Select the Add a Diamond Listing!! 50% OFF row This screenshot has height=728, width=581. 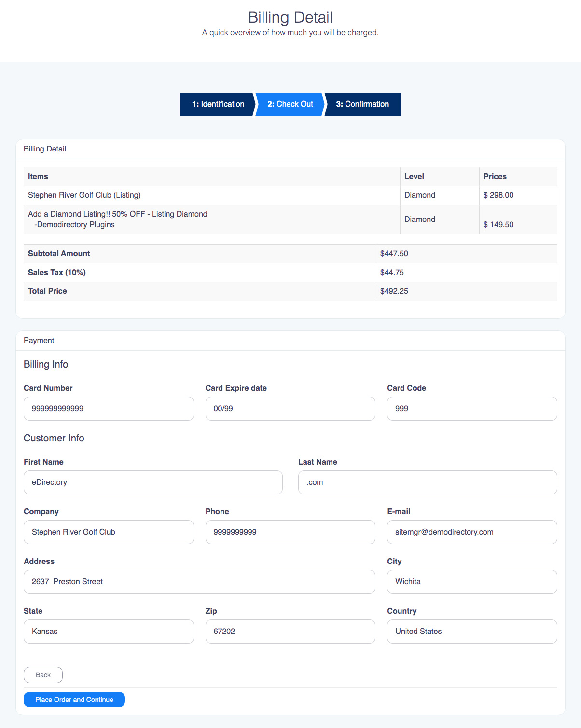(x=290, y=220)
